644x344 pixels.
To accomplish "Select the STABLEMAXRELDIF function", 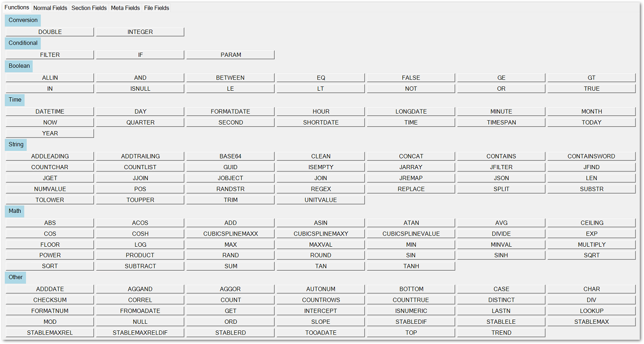I will coord(140,333).
